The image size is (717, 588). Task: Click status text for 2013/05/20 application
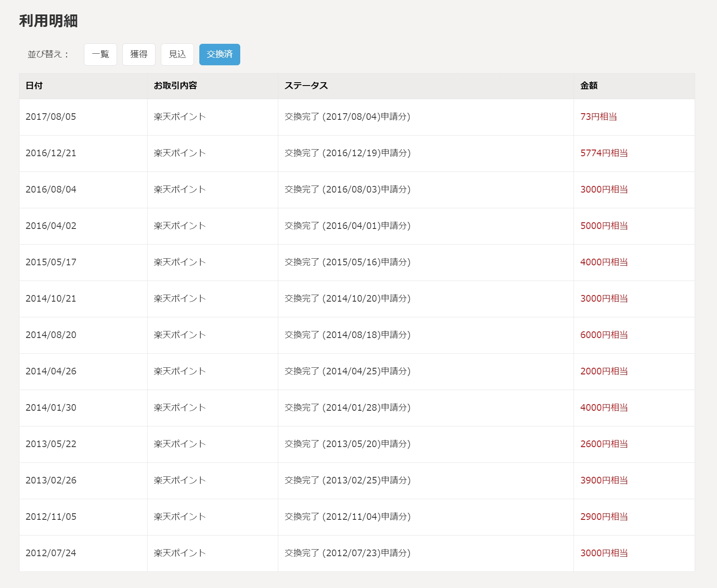point(347,444)
